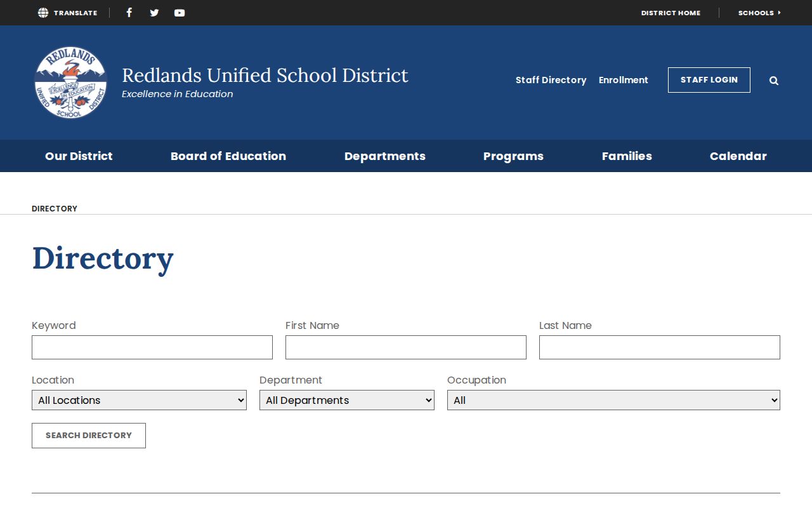Click the First Name field label
812x508 pixels.
(312, 325)
